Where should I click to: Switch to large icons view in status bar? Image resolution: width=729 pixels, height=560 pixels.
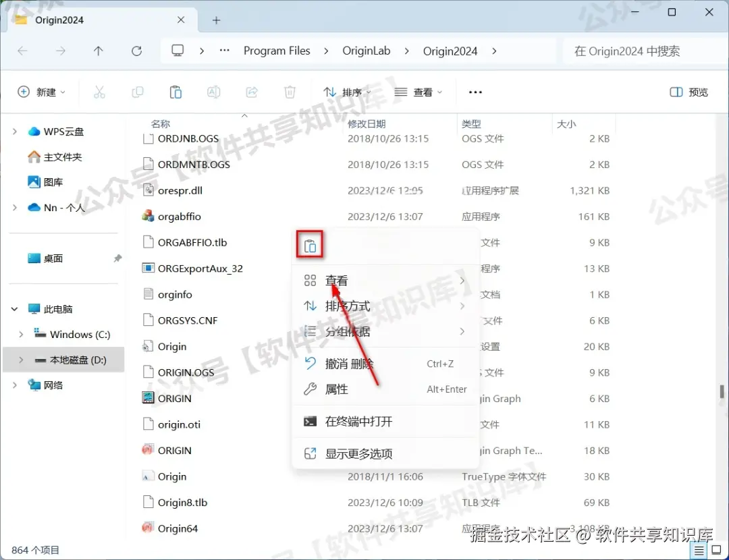click(716, 550)
